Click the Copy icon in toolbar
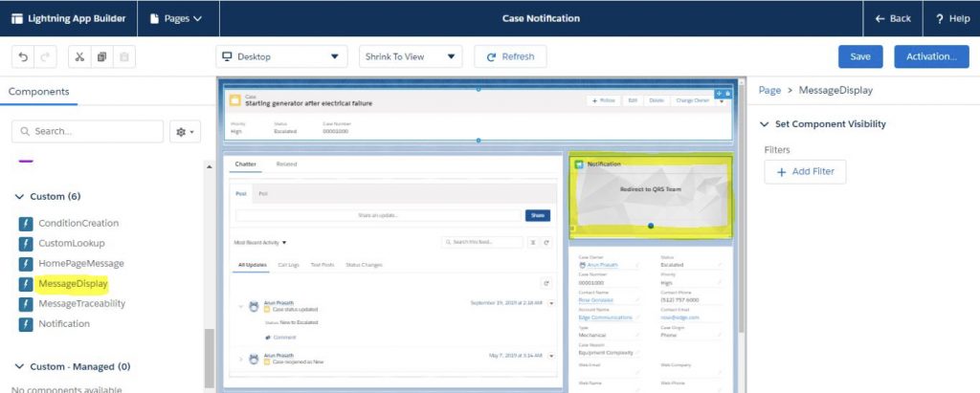Viewport: 980px width, 393px height. (x=101, y=56)
